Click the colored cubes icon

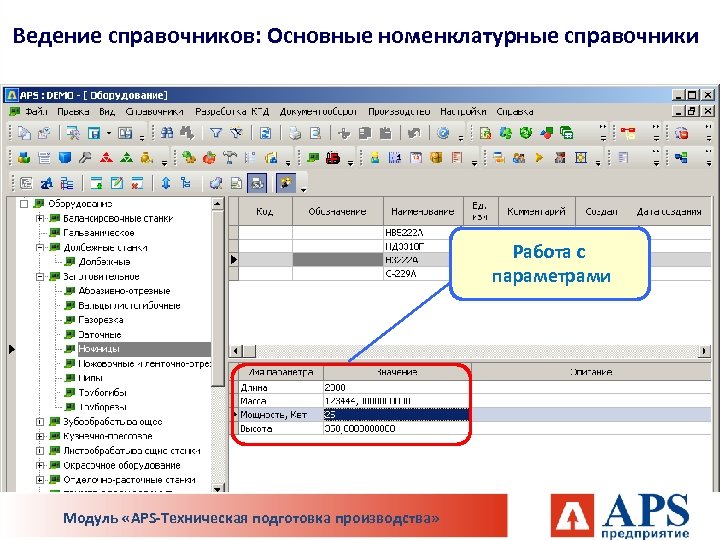(24, 158)
